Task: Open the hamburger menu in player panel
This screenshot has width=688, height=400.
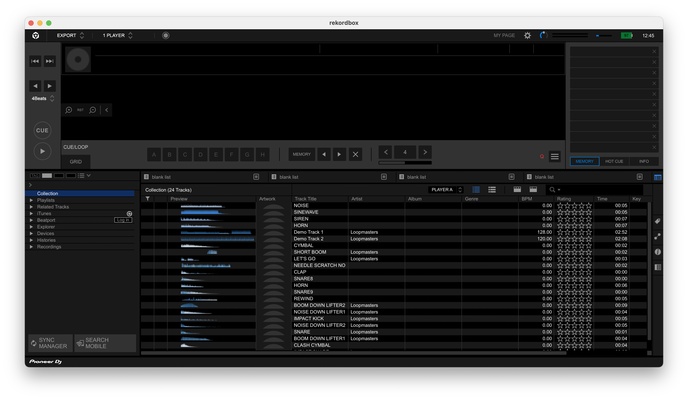Action: coord(555,156)
